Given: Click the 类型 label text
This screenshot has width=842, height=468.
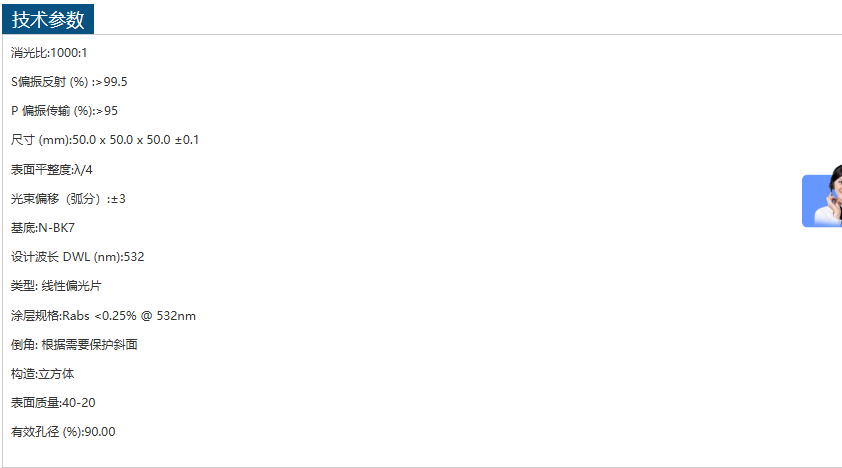Looking at the screenshot, I should [x=23, y=286].
